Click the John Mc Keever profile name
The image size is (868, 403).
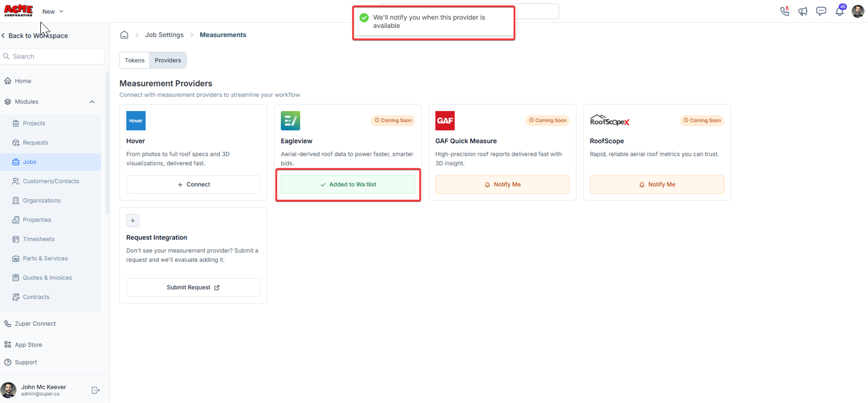coord(44,387)
